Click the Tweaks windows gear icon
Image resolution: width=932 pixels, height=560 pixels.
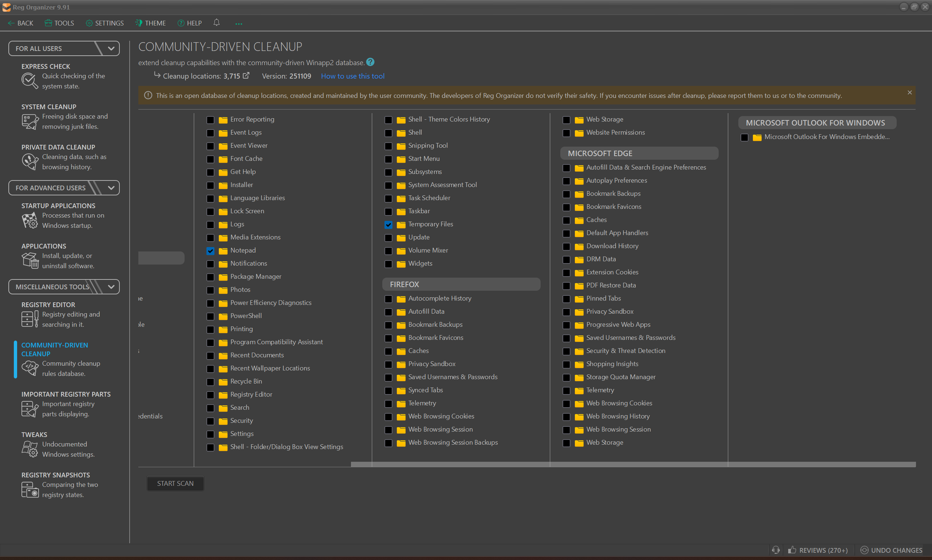click(30, 449)
